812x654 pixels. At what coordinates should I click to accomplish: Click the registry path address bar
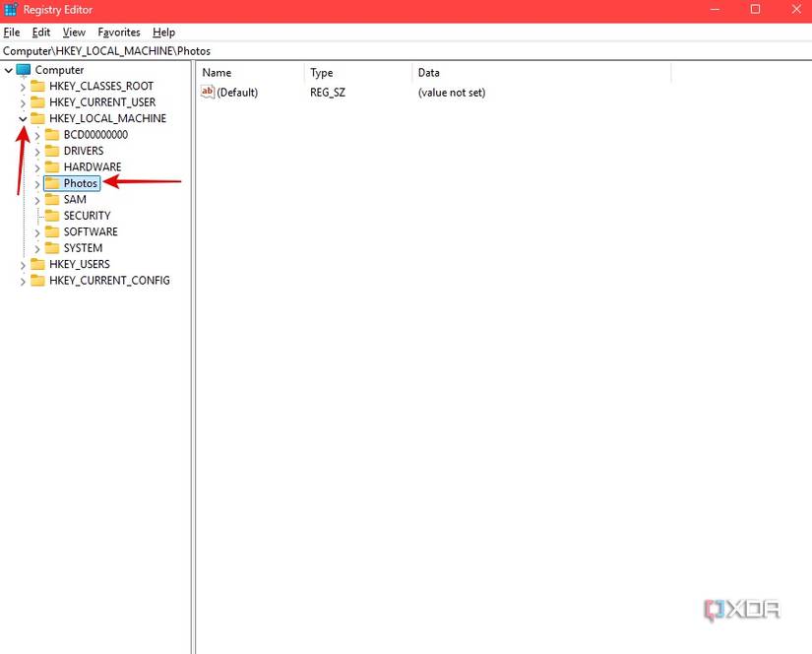[x=406, y=51]
